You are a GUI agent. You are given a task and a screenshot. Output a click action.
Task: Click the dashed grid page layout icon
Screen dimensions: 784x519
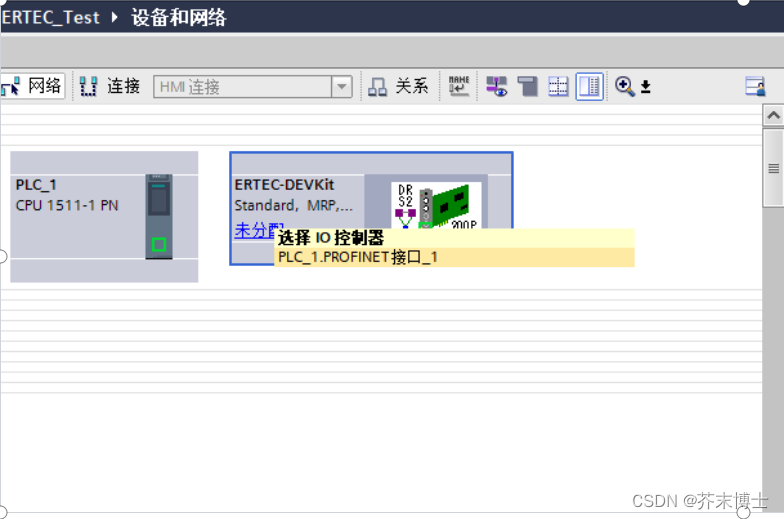click(x=558, y=86)
